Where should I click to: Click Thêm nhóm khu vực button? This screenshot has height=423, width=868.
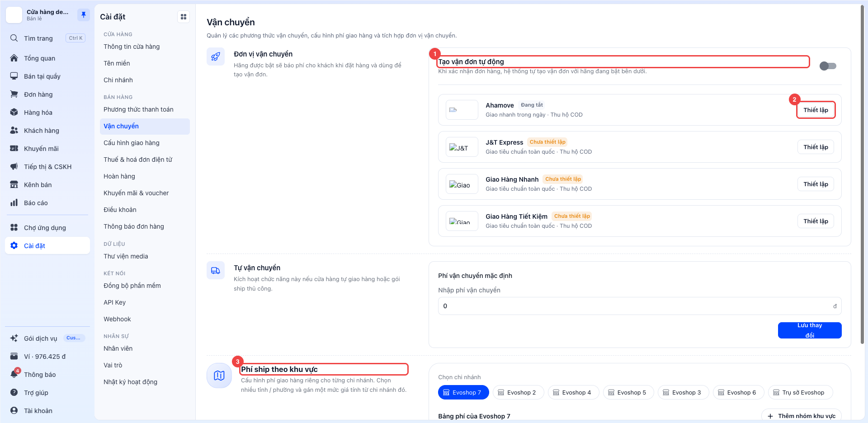pos(802,416)
